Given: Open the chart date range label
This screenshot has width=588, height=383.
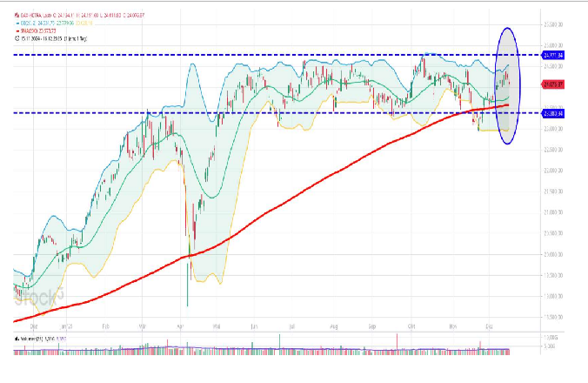Looking at the screenshot, I should (x=54, y=38).
